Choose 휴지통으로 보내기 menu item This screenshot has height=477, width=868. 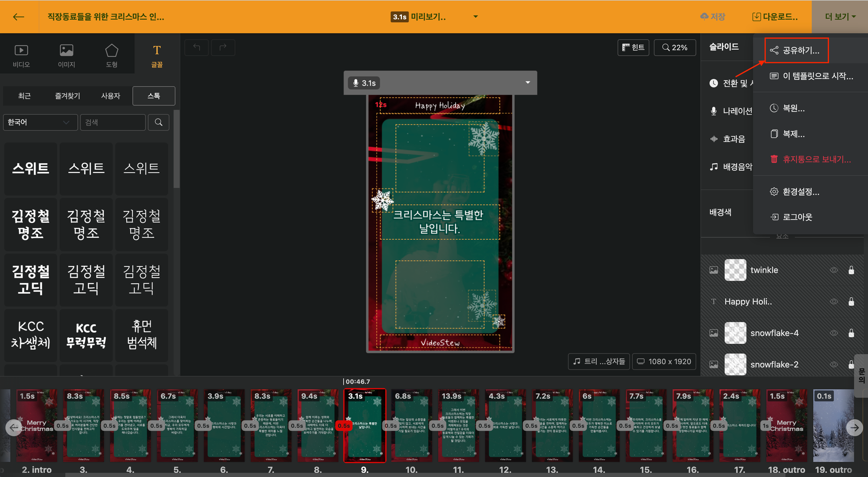pos(811,159)
